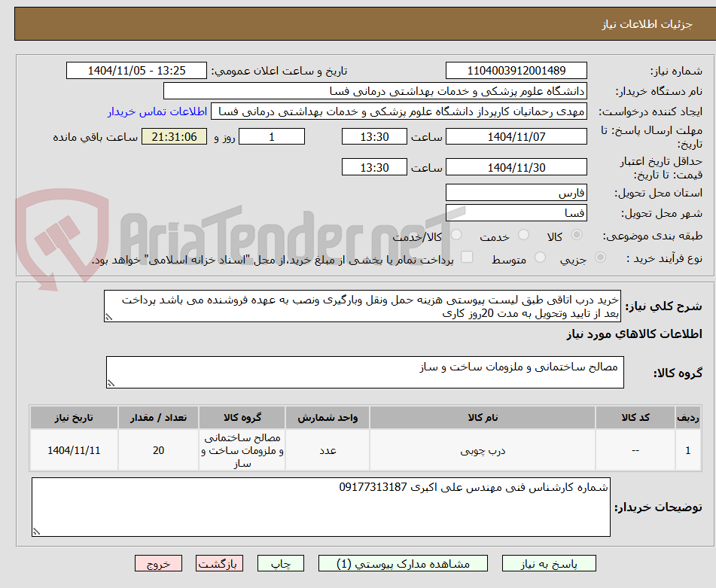Click the resize arrow icon in توضیحات خریدار box
This screenshot has height=588, width=716.
pos(38,531)
